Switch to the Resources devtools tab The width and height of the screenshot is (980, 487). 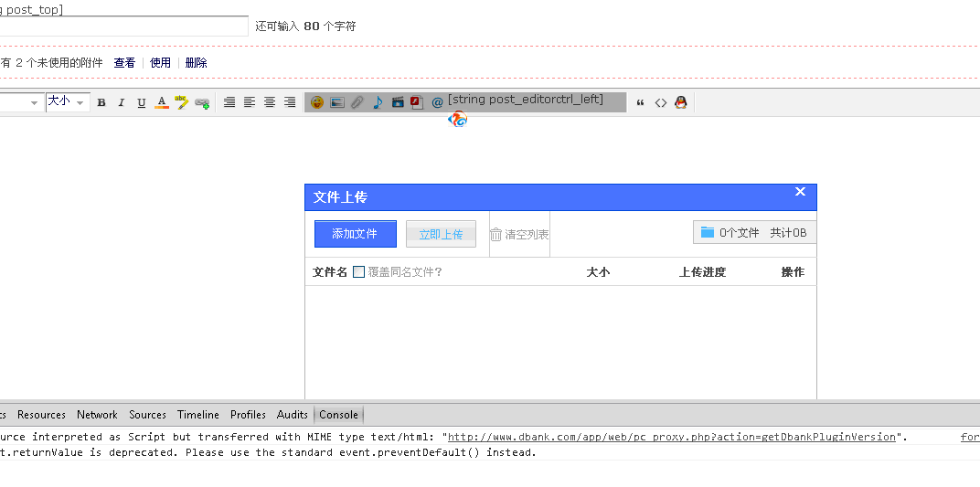pyautogui.click(x=41, y=415)
